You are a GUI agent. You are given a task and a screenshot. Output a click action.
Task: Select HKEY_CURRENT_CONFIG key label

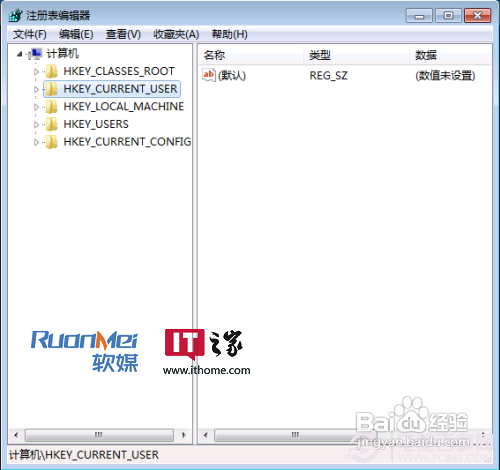click(x=127, y=142)
